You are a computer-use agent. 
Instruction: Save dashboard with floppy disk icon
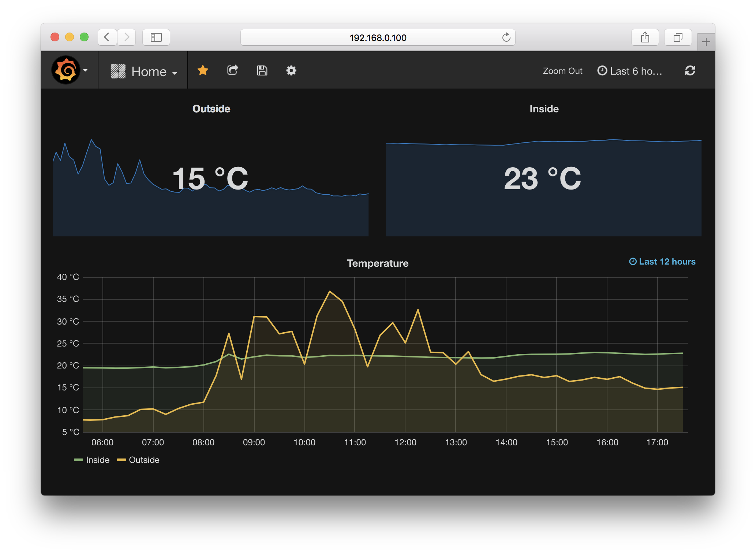click(x=262, y=70)
